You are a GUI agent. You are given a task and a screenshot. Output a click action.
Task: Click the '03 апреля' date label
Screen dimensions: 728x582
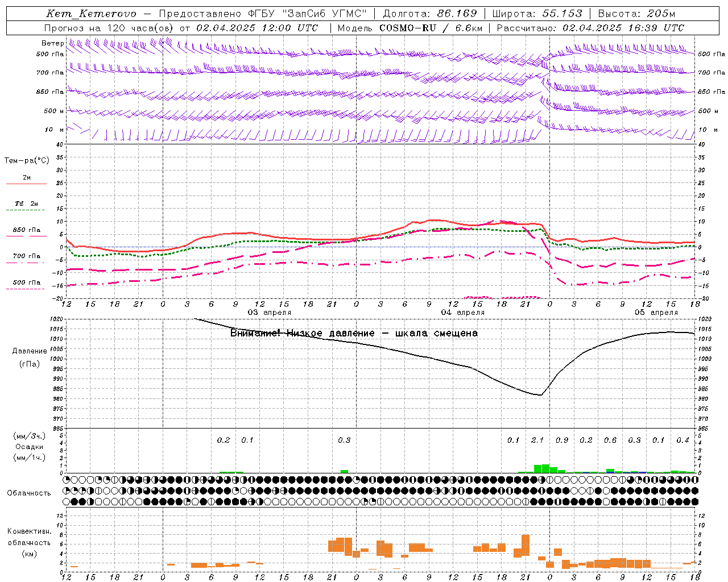point(270,313)
